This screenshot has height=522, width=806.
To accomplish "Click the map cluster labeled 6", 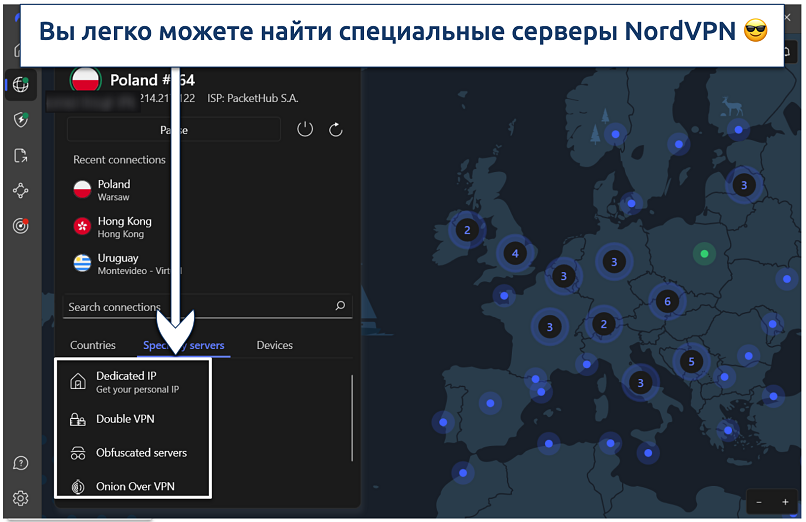I will (667, 302).
